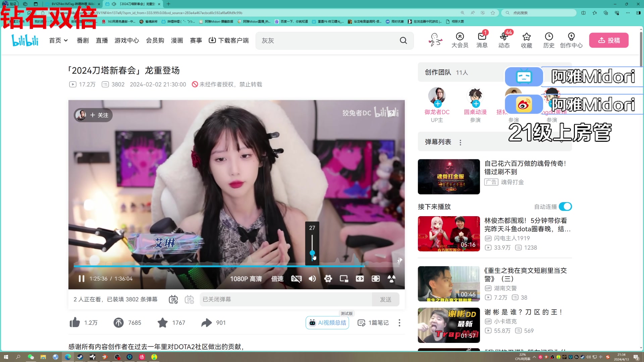The height and width of the screenshot is (362, 644).
Task: Open WeChat from taskbar
Action: [x=31, y=357]
